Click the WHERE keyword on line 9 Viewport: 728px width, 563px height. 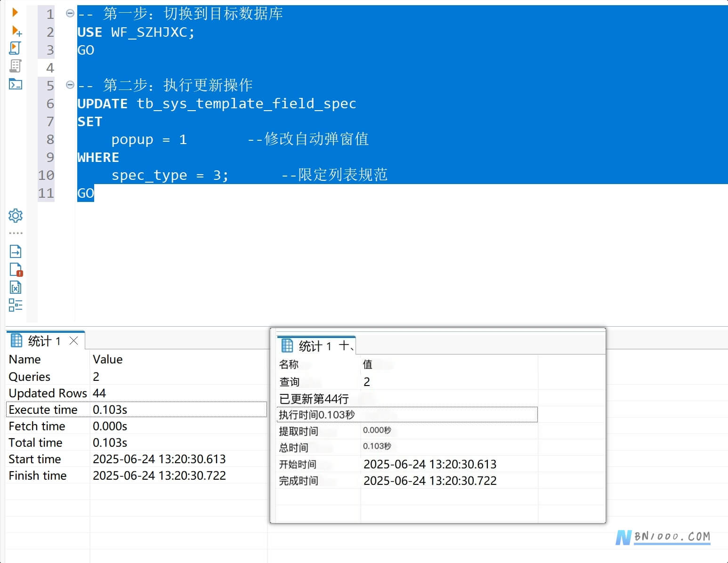(x=98, y=157)
